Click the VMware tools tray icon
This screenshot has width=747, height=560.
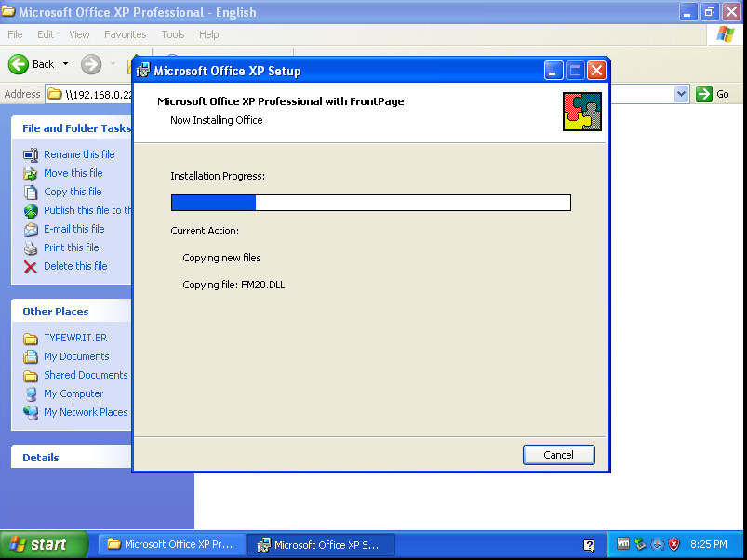click(622, 543)
